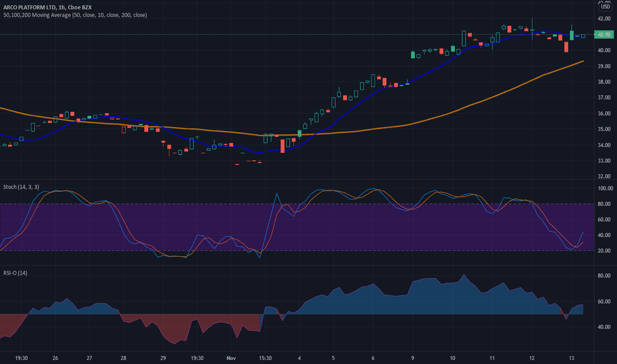This screenshot has width=617, height=364.
Task: Click the 39.00 price axis label
Action: (x=604, y=66)
